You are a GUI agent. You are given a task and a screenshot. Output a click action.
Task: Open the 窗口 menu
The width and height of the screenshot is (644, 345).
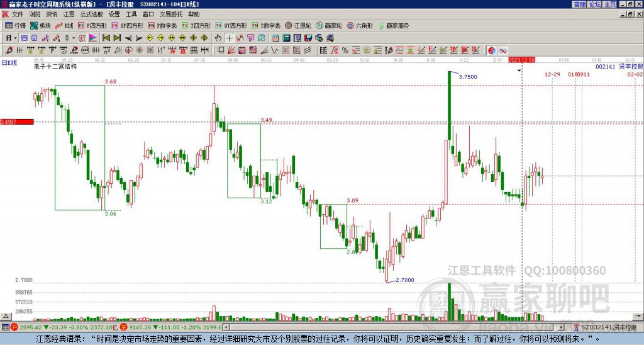point(148,14)
